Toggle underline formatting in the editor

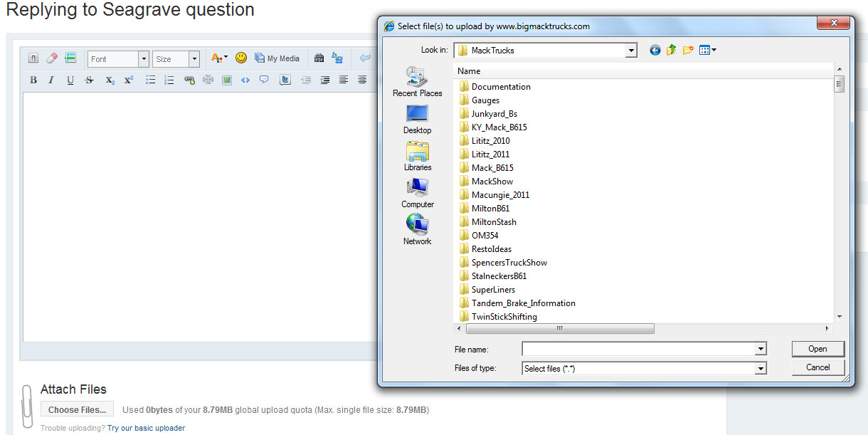tap(70, 80)
